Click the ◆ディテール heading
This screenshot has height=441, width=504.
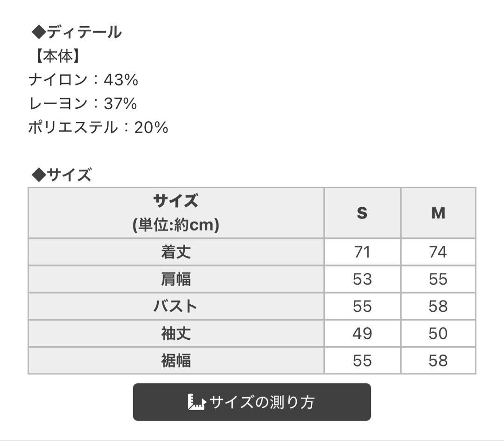(x=77, y=32)
